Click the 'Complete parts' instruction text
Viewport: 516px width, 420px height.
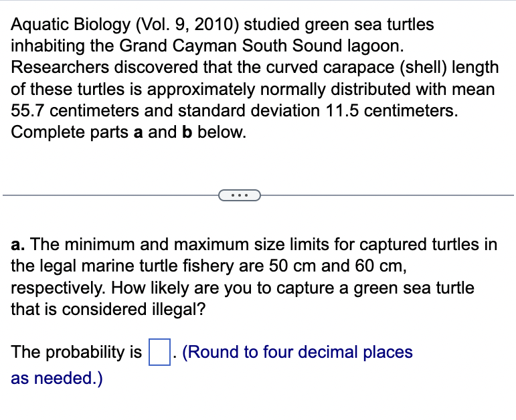pos(70,132)
